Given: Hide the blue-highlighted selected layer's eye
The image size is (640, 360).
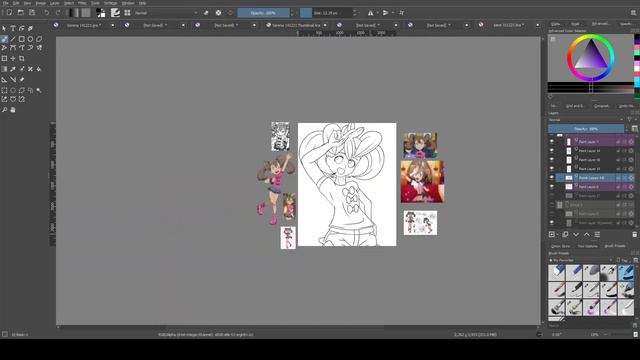Looking at the screenshot, I should (x=552, y=178).
